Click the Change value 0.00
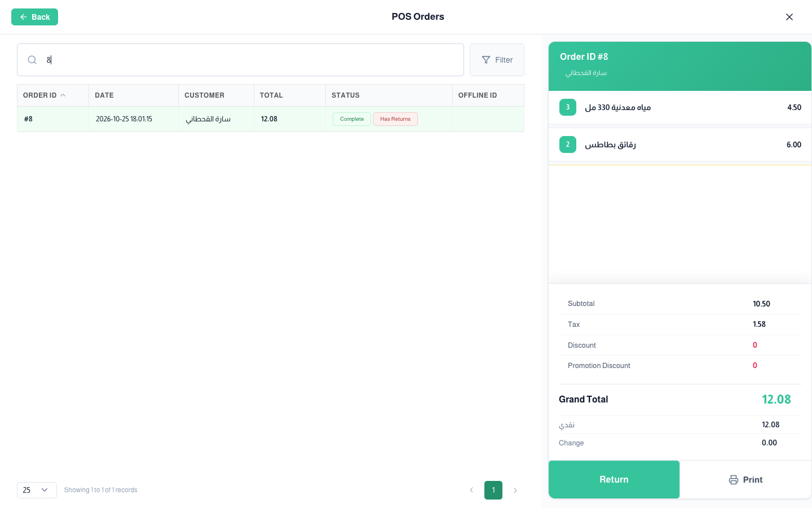The height and width of the screenshot is (508, 812). click(769, 443)
